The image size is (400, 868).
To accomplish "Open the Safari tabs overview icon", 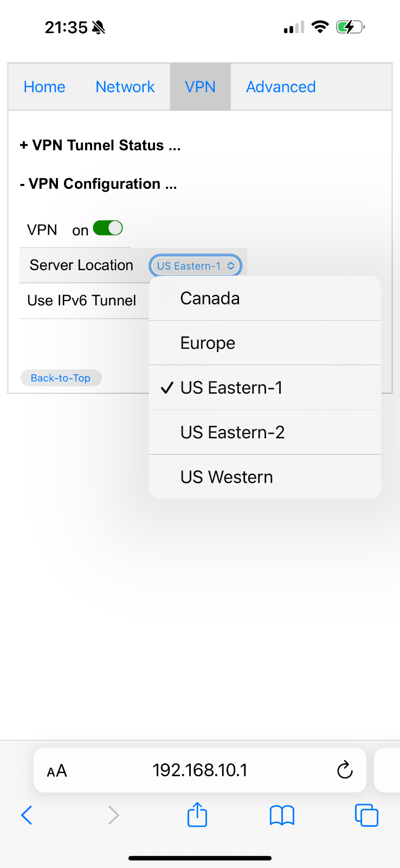I will click(366, 815).
